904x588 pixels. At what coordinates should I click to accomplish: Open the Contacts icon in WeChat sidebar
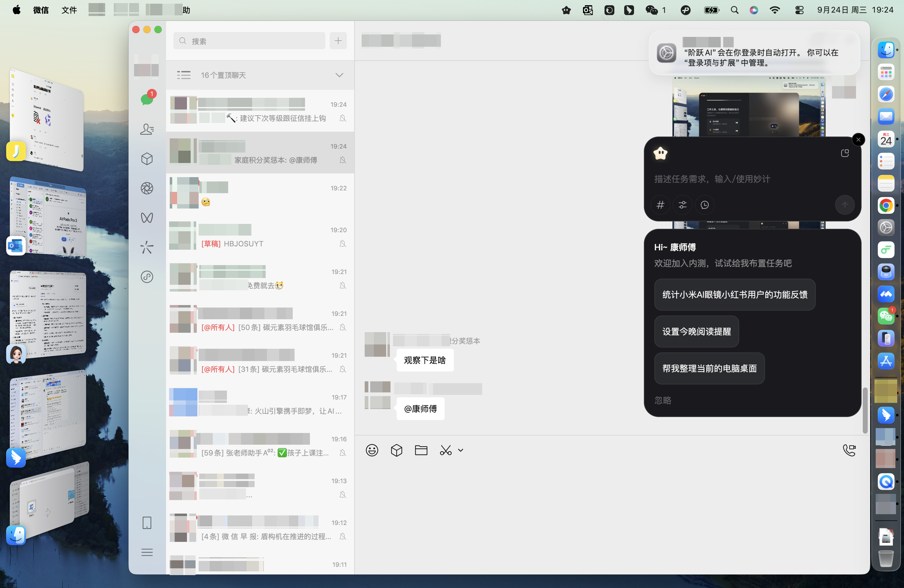[147, 129]
